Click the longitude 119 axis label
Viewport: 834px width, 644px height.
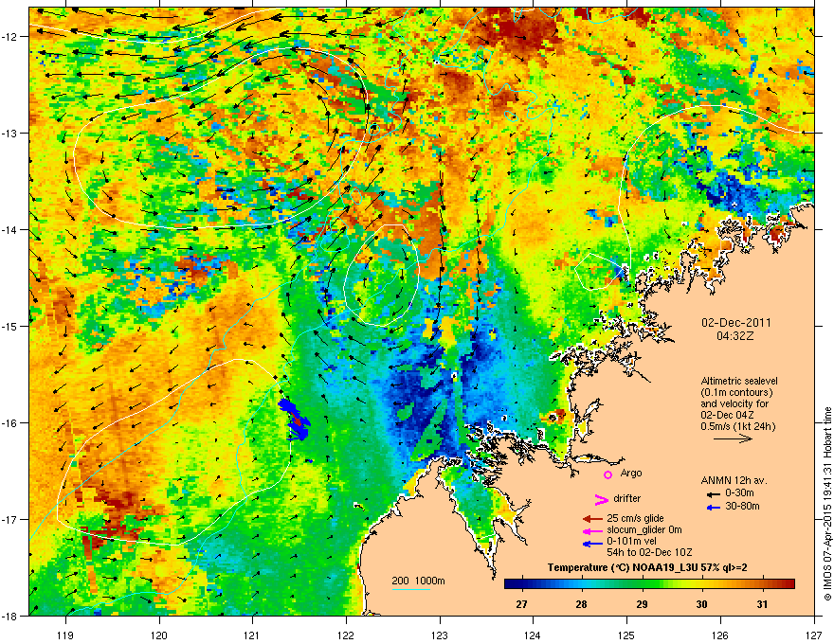[66, 635]
